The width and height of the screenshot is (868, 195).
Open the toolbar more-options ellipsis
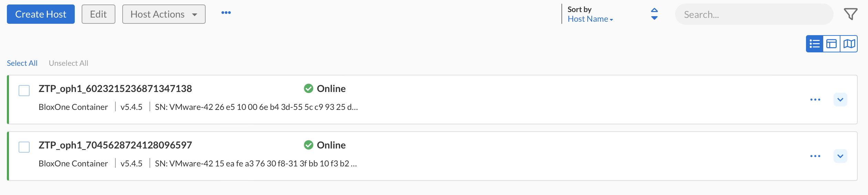(226, 13)
